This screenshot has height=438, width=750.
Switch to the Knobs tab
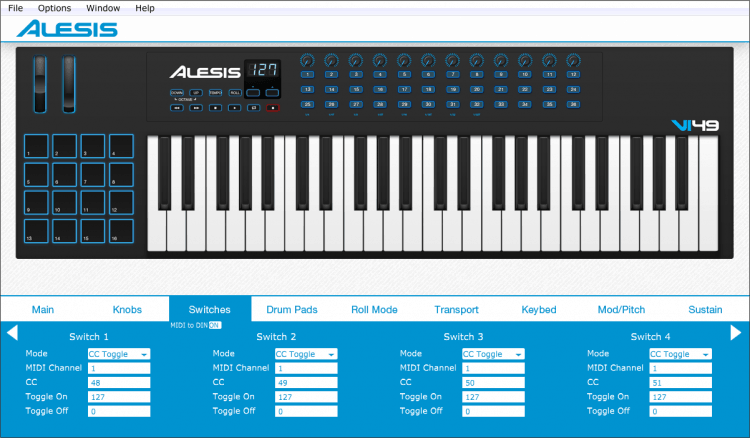127,309
